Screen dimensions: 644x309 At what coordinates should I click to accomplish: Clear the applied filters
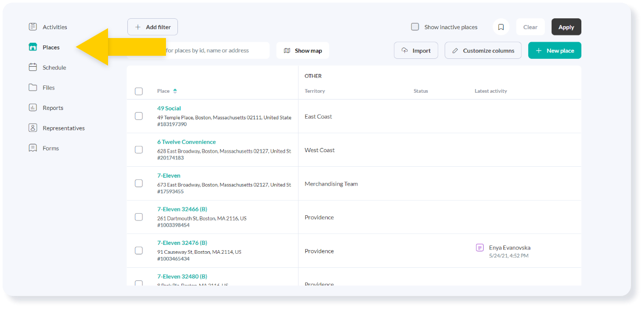click(530, 27)
